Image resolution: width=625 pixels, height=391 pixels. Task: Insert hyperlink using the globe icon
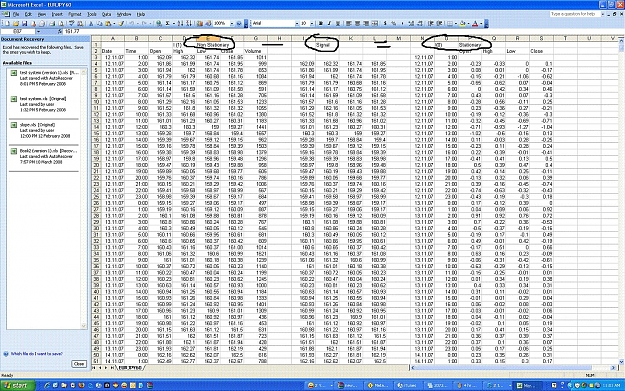click(x=159, y=24)
